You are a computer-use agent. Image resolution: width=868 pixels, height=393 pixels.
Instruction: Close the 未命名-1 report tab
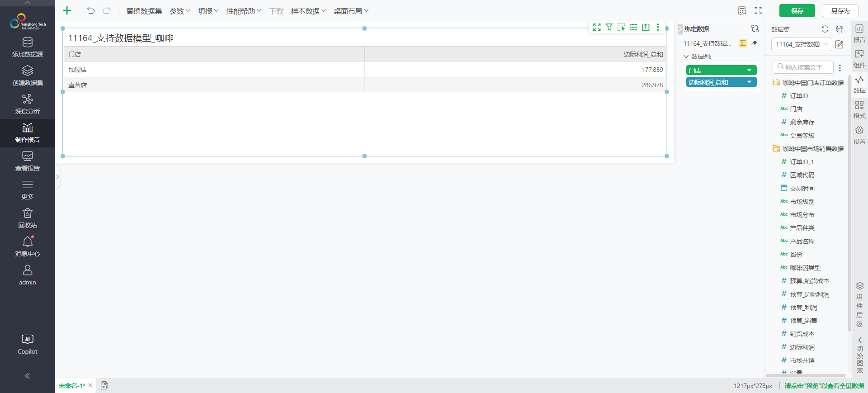click(x=90, y=385)
